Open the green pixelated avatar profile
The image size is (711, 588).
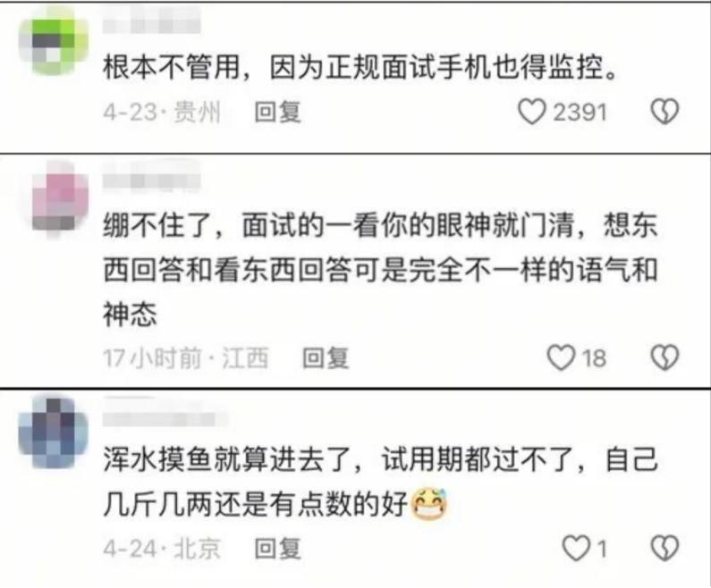(54, 42)
